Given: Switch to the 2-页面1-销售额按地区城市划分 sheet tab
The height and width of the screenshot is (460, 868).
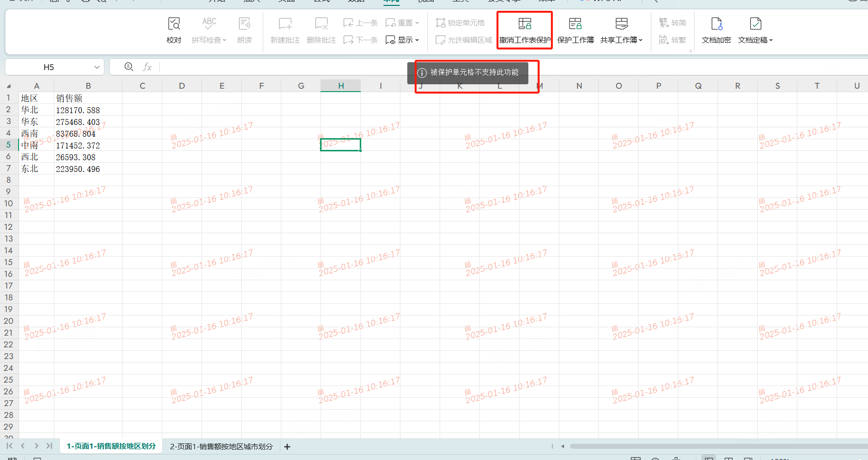Looking at the screenshot, I should click(x=221, y=446).
